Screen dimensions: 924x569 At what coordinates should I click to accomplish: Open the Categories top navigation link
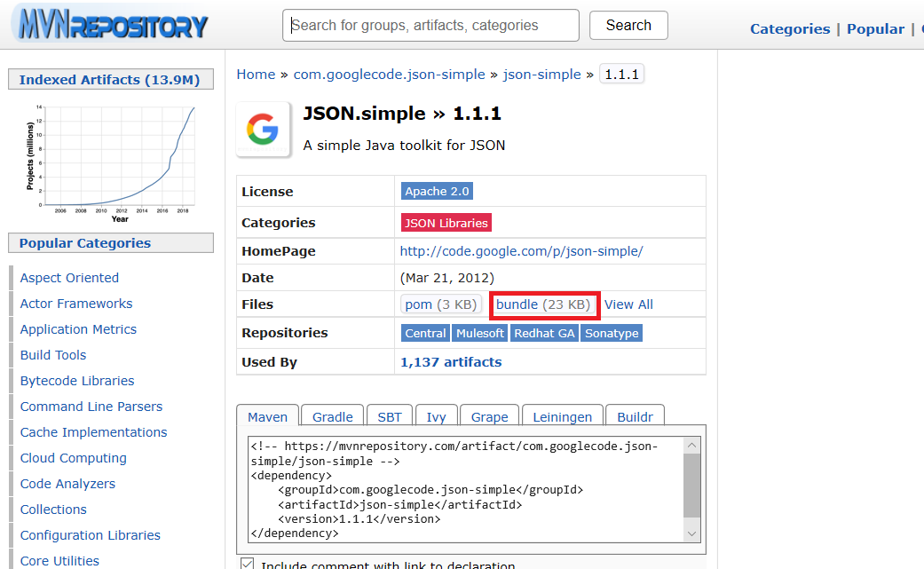click(x=790, y=29)
